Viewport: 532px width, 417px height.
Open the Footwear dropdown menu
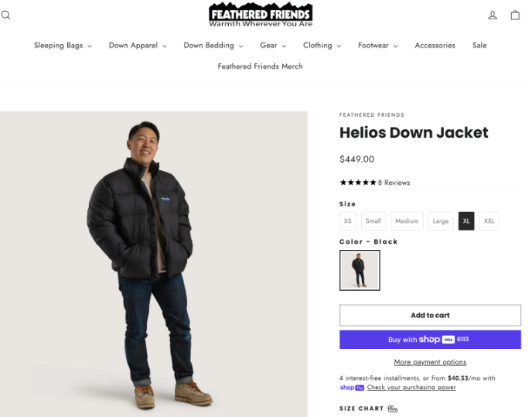[377, 46]
